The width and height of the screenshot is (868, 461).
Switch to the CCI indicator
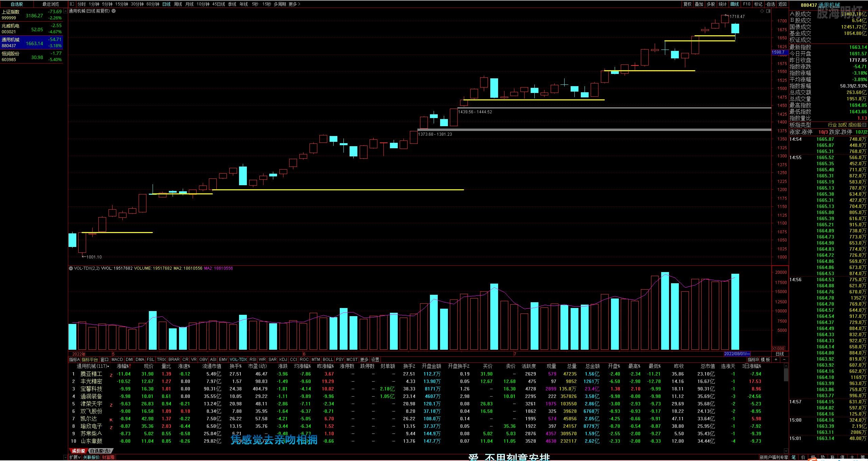[293, 360]
